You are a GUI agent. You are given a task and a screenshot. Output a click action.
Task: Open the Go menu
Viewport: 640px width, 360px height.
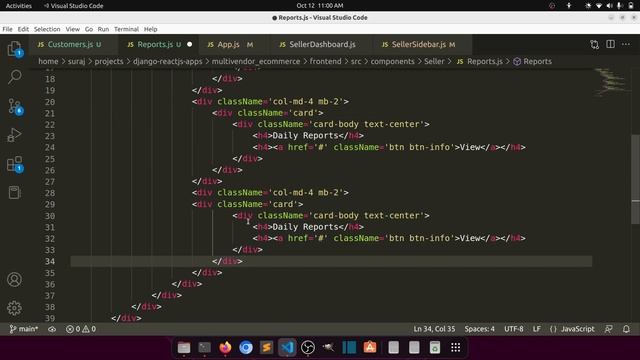pos(89,29)
